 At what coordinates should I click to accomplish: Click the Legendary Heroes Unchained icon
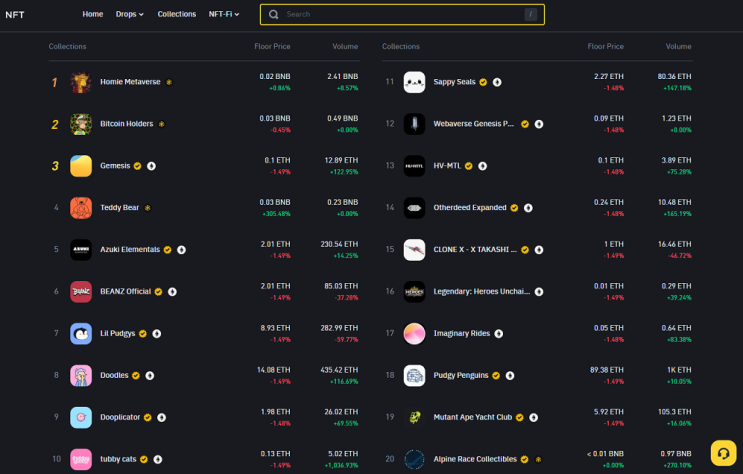pos(414,292)
